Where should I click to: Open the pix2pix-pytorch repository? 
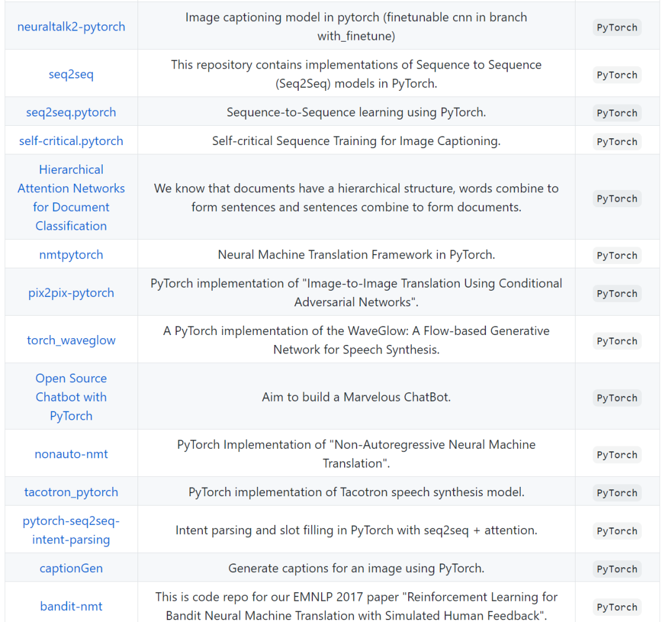[x=71, y=293]
